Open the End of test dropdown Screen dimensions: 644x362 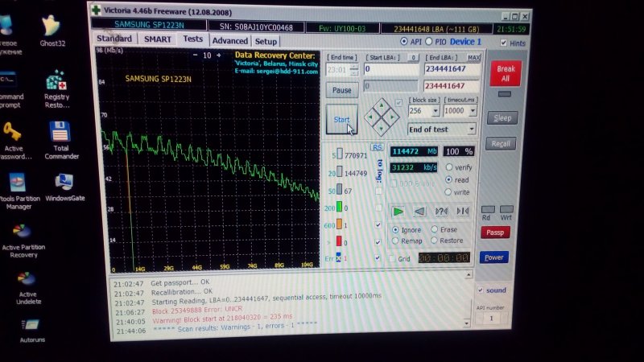(441, 129)
